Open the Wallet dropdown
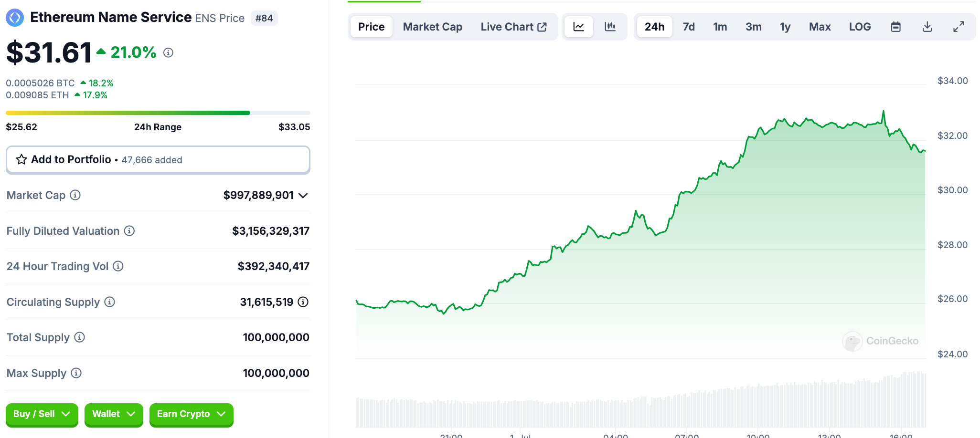The height and width of the screenshot is (438, 980). 114,414
